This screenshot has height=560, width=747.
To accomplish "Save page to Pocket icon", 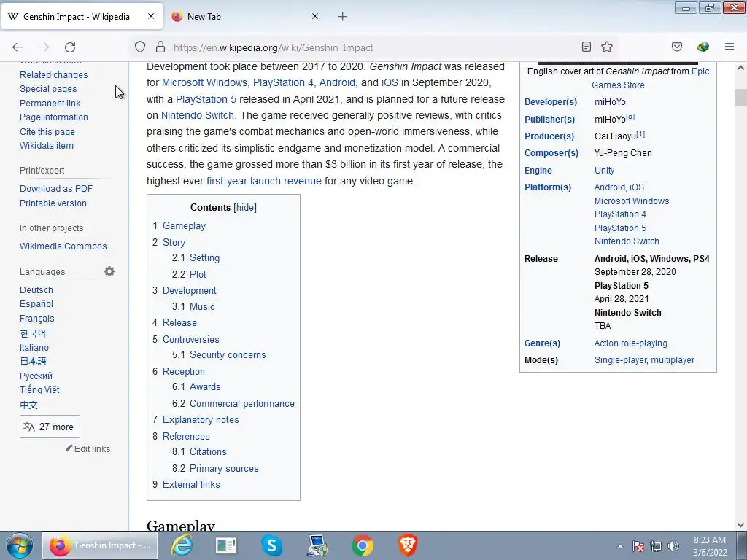I will (x=677, y=47).
